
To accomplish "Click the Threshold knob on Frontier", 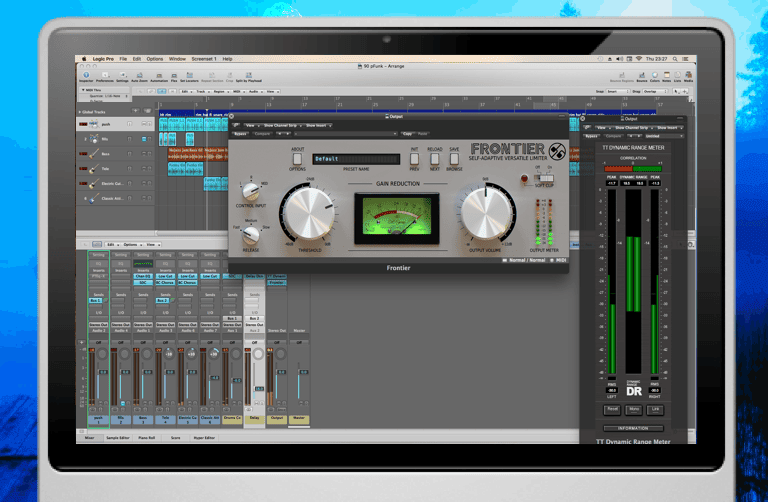I will 309,214.
